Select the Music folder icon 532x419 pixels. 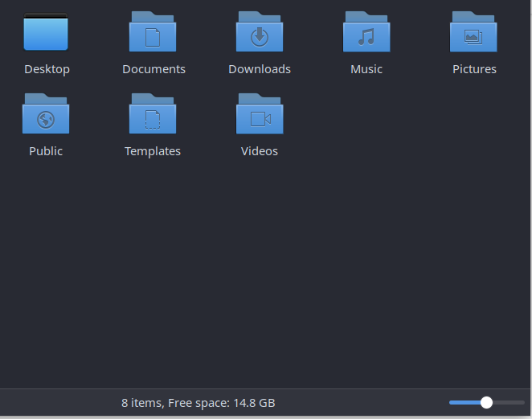[x=366, y=33]
